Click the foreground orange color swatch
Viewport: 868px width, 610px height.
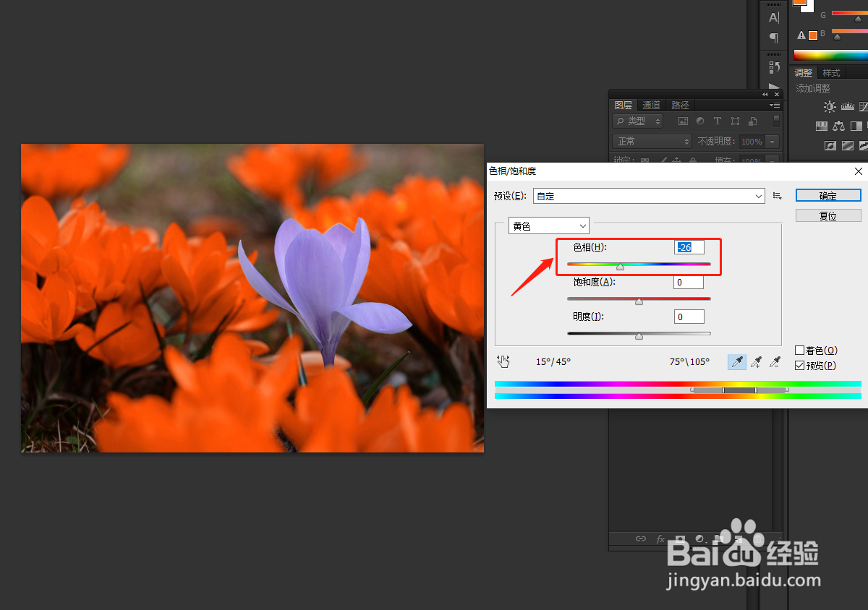(x=800, y=2)
